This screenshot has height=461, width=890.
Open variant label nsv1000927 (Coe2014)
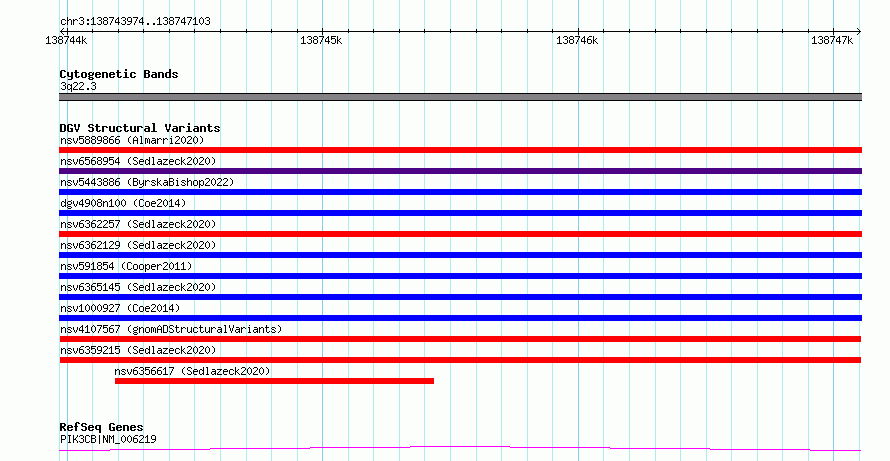tap(120, 308)
